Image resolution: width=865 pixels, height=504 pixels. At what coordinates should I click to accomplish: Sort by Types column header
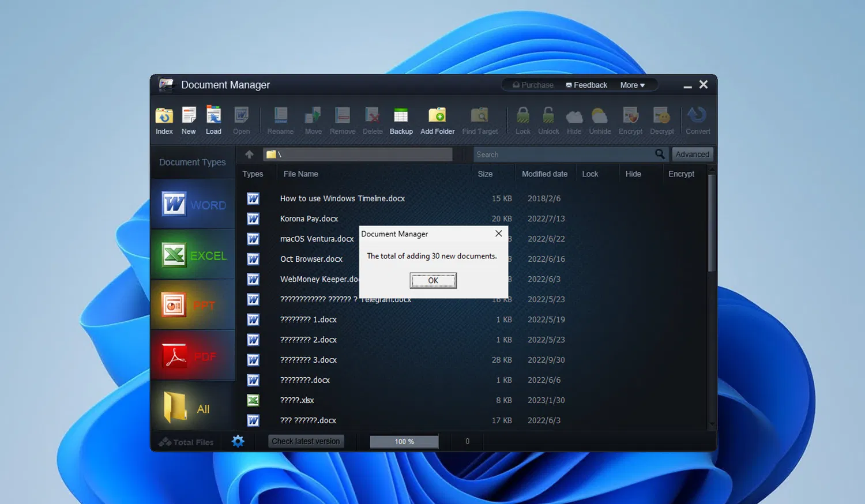[x=253, y=174]
